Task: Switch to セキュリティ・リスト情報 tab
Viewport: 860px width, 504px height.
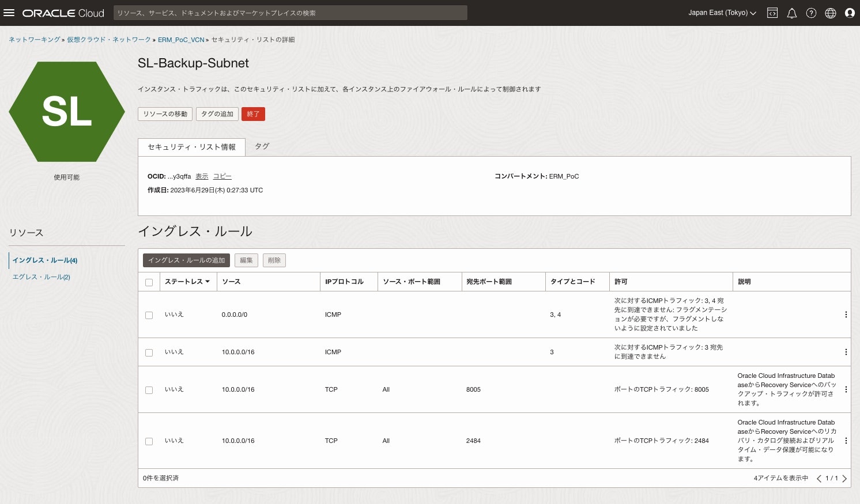Action: point(191,147)
